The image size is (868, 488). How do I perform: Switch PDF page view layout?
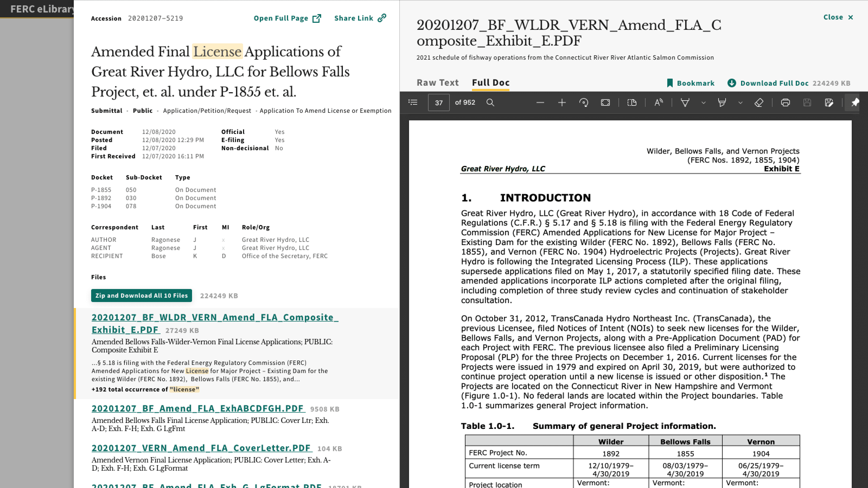click(632, 102)
